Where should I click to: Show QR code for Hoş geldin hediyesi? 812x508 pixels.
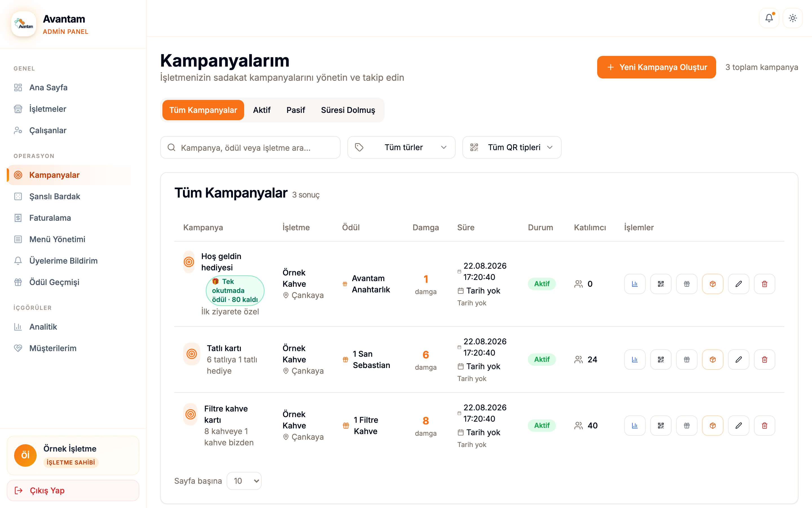click(x=661, y=284)
